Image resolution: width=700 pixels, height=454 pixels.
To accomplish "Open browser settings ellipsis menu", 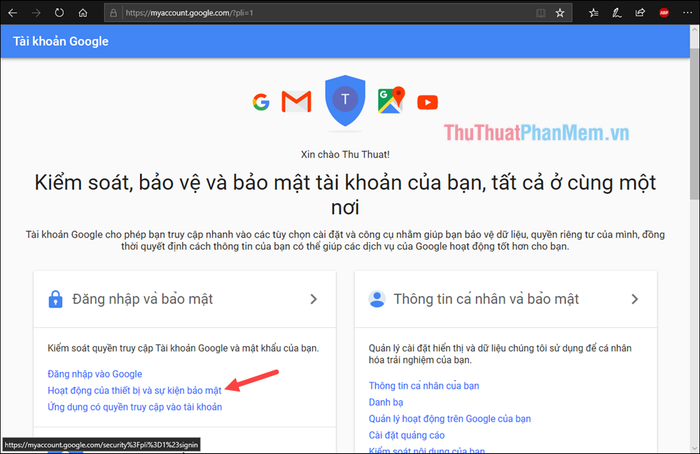I will pyautogui.click(x=688, y=13).
